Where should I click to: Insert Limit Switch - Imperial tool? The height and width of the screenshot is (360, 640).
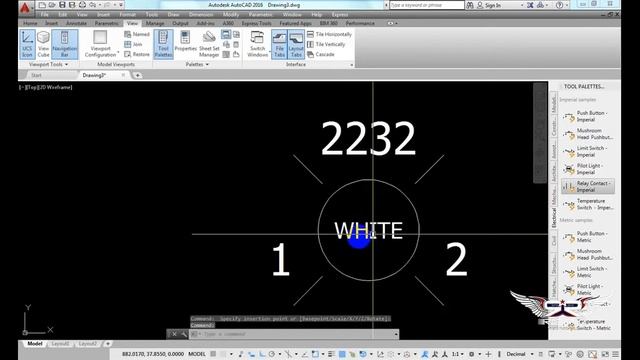pyautogui.click(x=588, y=151)
